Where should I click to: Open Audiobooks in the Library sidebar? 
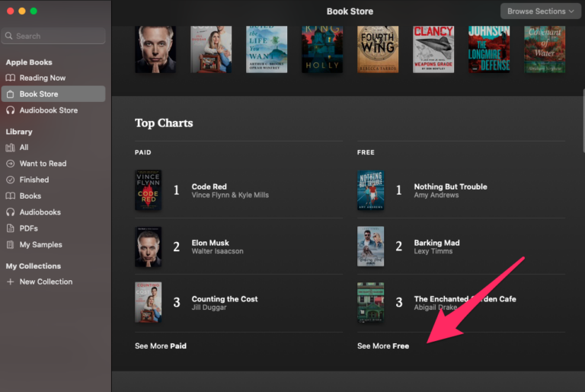point(40,212)
